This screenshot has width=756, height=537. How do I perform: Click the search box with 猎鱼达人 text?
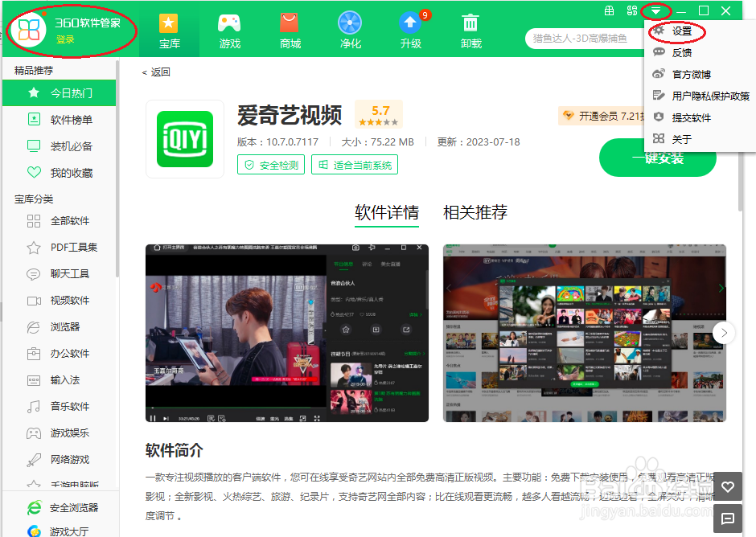(585, 39)
